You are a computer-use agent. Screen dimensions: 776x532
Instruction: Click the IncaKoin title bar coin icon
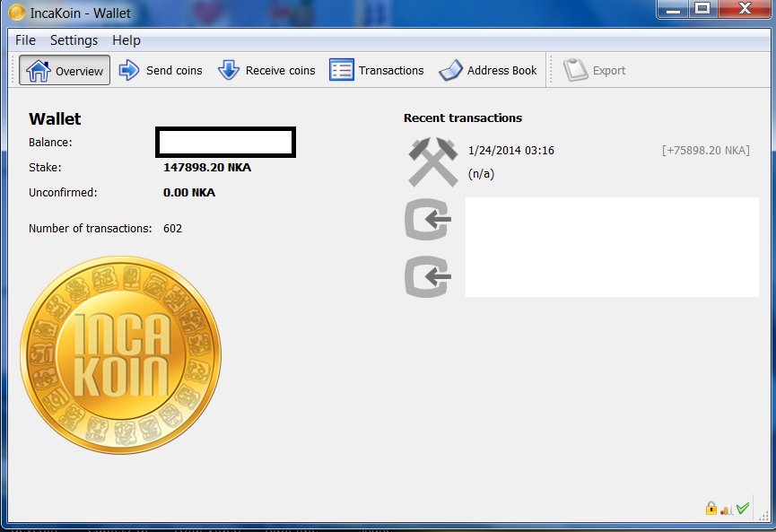click(17, 13)
